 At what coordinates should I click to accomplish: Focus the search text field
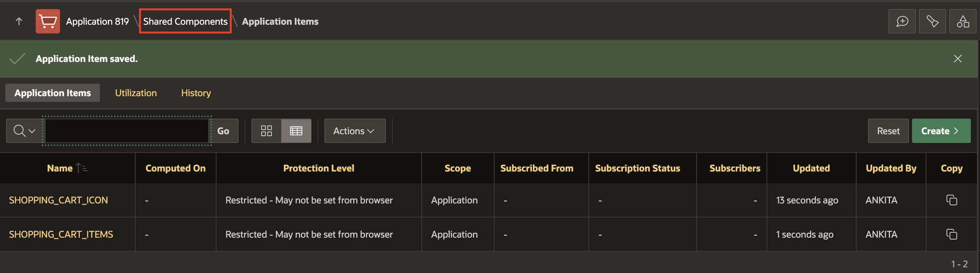[x=127, y=131]
